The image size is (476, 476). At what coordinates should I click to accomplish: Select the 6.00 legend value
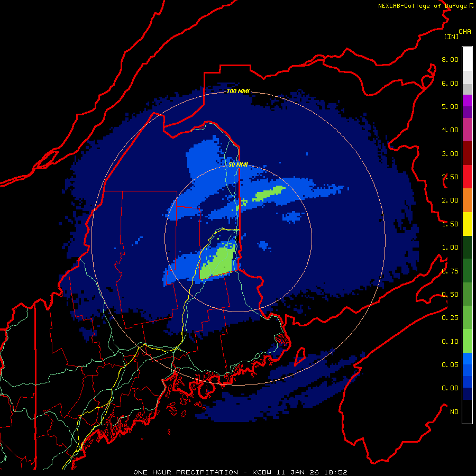point(450,83)
